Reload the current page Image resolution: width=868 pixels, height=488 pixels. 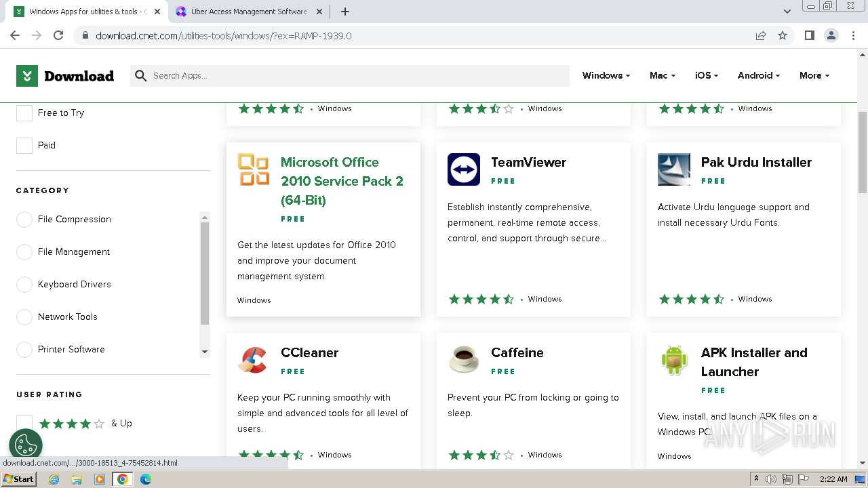pyautogui.click(x=58, y=35)
